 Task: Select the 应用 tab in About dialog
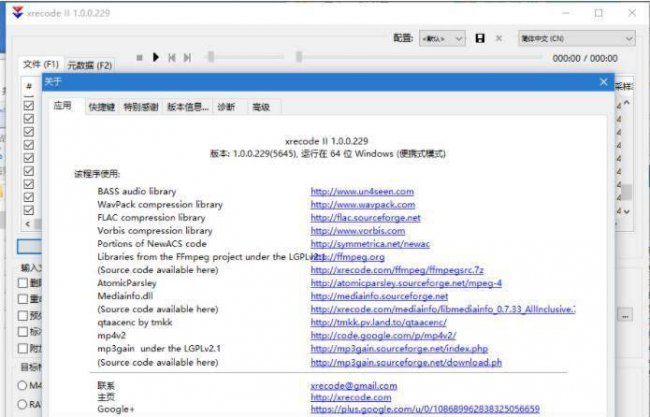[62, 106]
